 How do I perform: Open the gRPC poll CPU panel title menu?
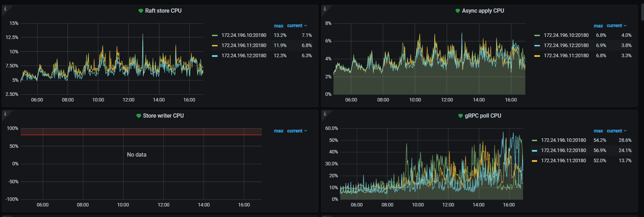point(483,116)
